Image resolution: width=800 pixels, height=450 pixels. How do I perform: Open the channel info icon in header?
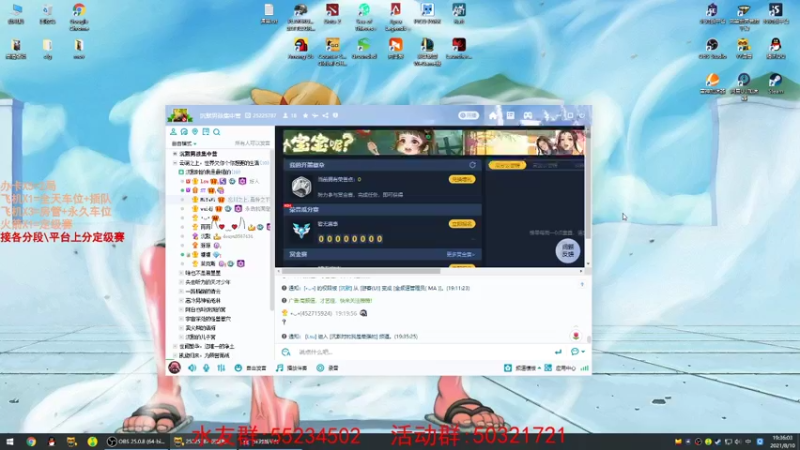click(x=335, y=116)
